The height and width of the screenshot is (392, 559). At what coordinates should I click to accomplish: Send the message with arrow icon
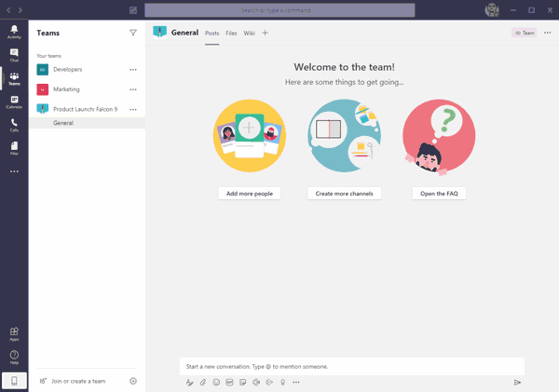coord(517,383)
